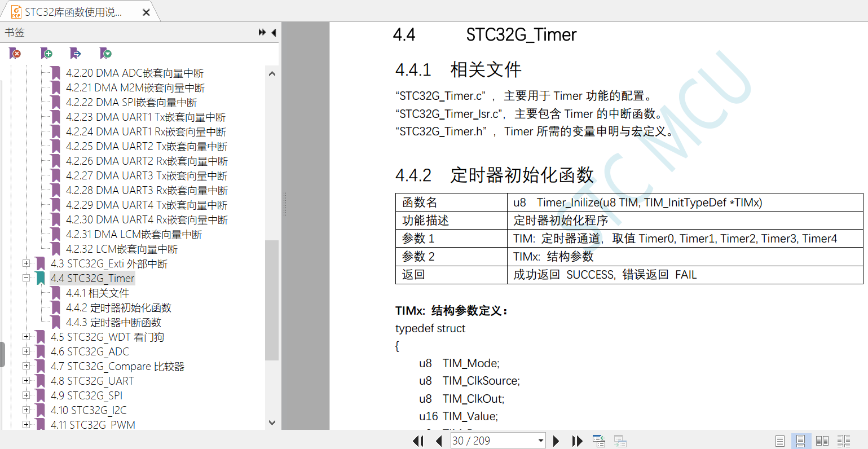The height and width of the screenshot is (449, 868).
Task: Expand the 4.8 STC32G_UART bookmark
Action: [26, 381]
